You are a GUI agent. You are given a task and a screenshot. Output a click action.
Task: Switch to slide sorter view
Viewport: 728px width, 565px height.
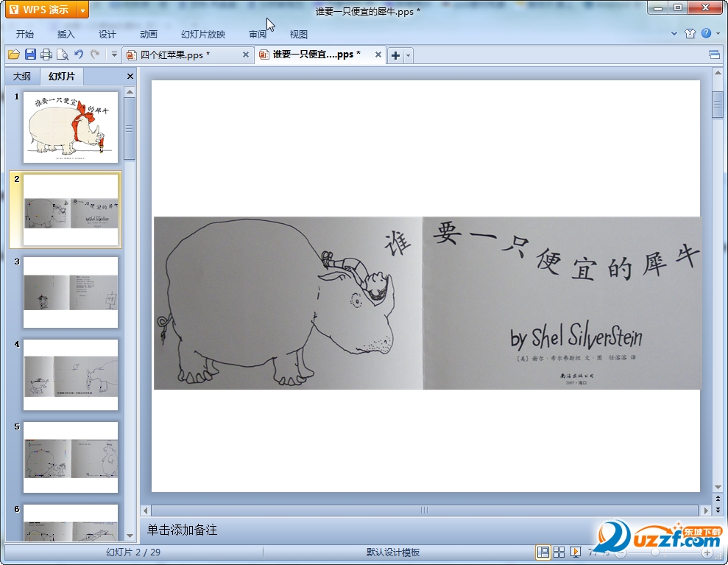559,552
